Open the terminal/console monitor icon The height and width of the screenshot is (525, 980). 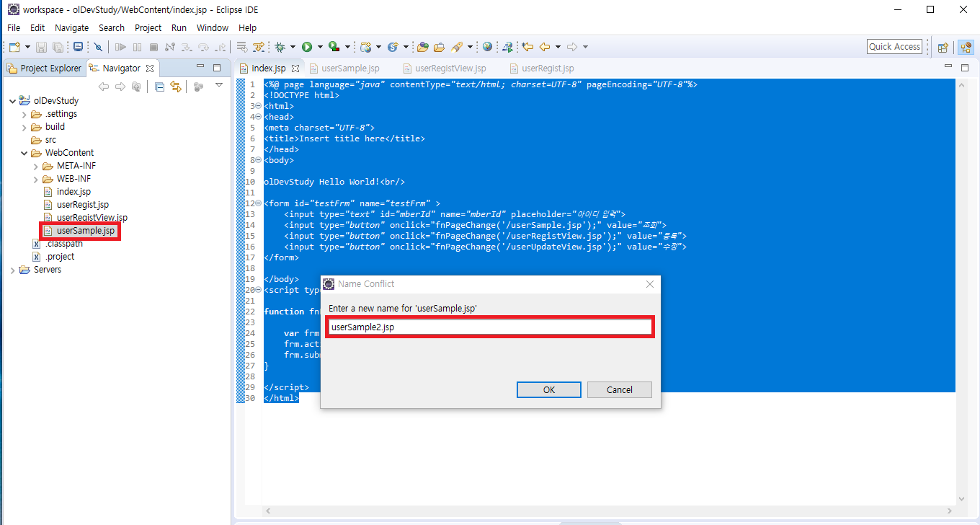pyautogui.click(x=78, y=47)
